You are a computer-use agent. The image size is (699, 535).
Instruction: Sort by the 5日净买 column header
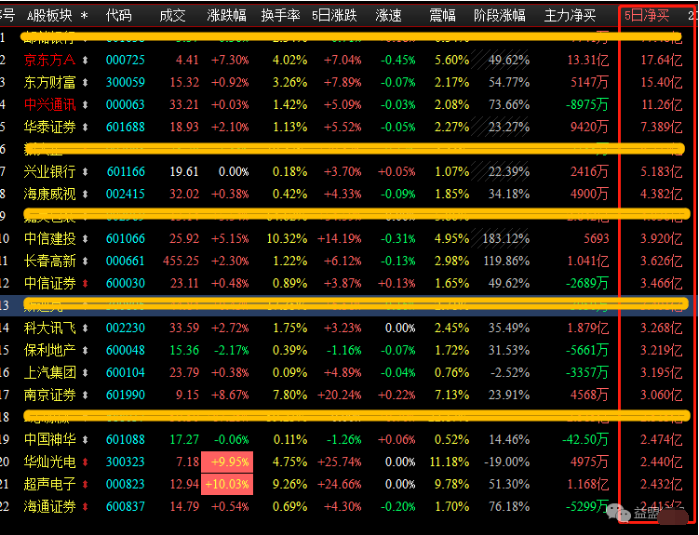coord(647,15)
